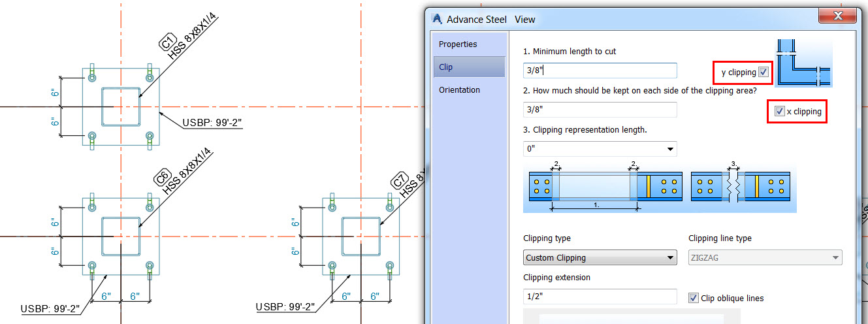The width and height of the screenshot is (868, 324).
Task: Click the Advance Steel logo icon
Action: 438,19
